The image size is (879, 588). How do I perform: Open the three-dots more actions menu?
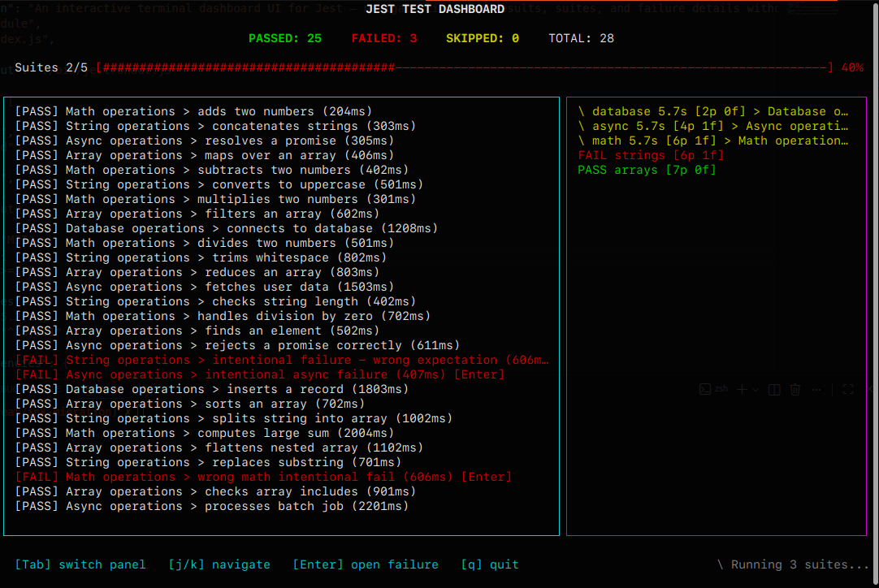click(816, 390)
